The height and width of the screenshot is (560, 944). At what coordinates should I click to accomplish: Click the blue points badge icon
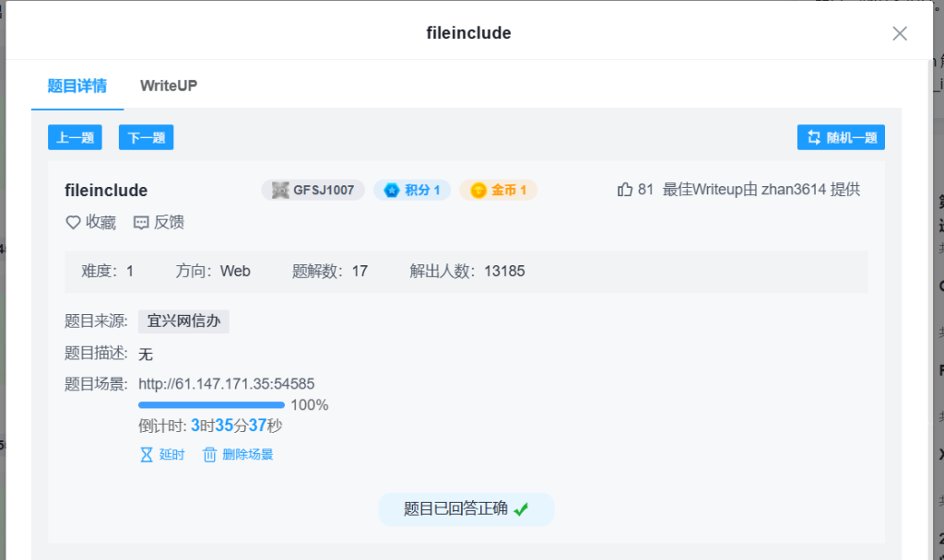392,191
